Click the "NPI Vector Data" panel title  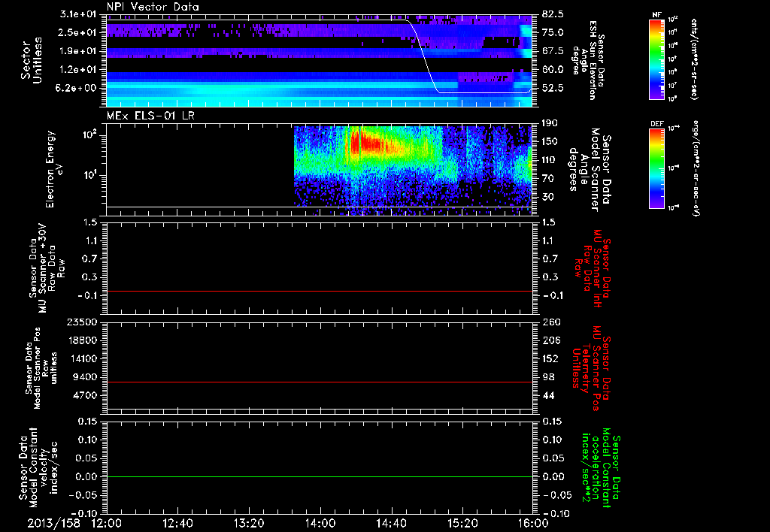(x=153, y=7)
